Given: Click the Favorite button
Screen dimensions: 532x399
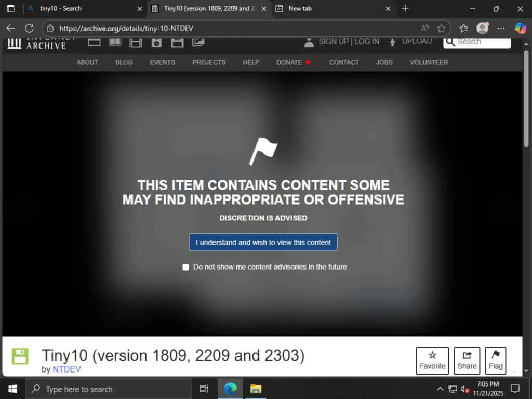Looking at the screenshot, I should click(x=432, y=361).
